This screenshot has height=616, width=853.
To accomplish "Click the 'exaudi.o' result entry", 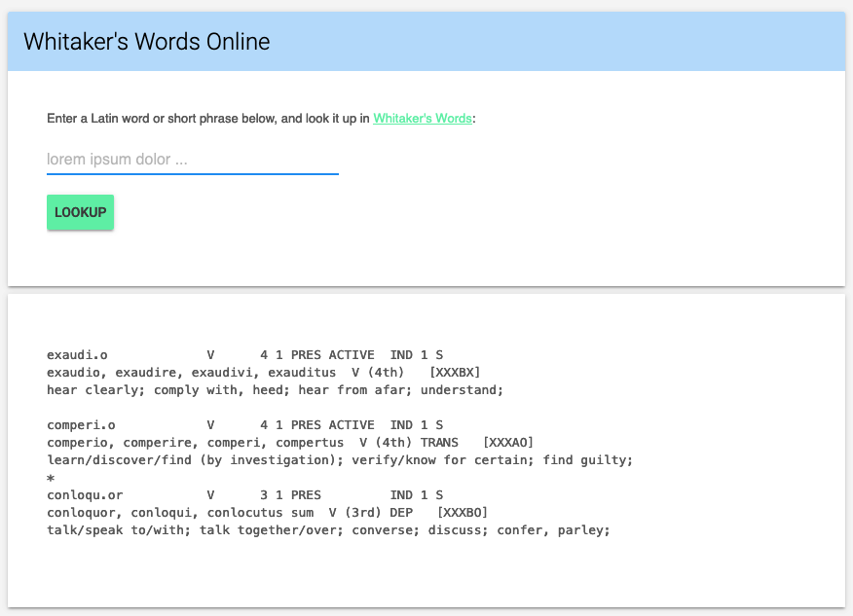I will tap(77, 355).
